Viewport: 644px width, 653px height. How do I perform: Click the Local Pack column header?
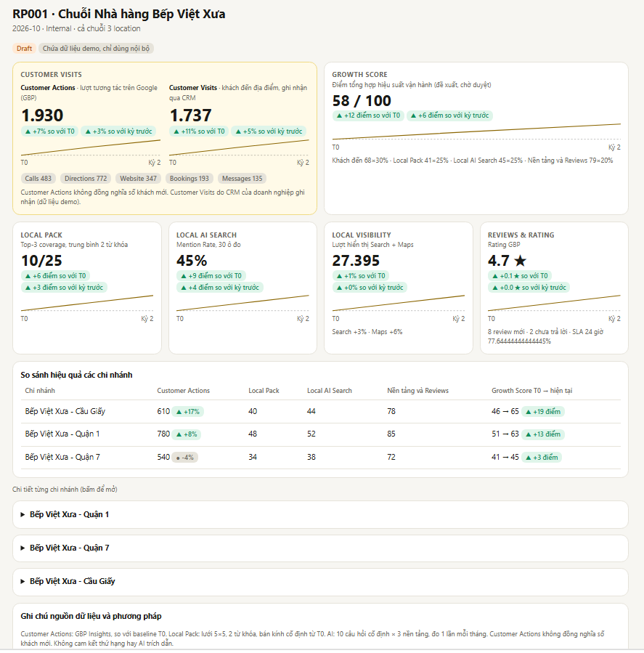pos(264,391)
